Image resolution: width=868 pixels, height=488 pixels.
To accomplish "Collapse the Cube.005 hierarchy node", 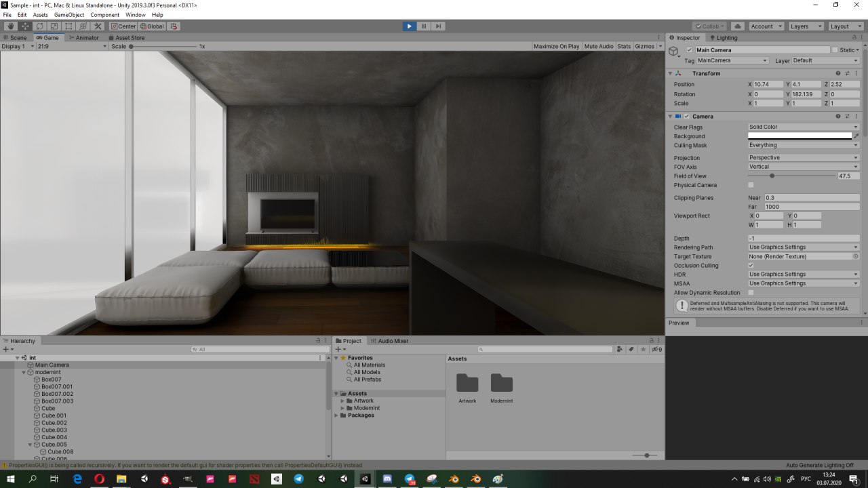I will tap(30, 445).
